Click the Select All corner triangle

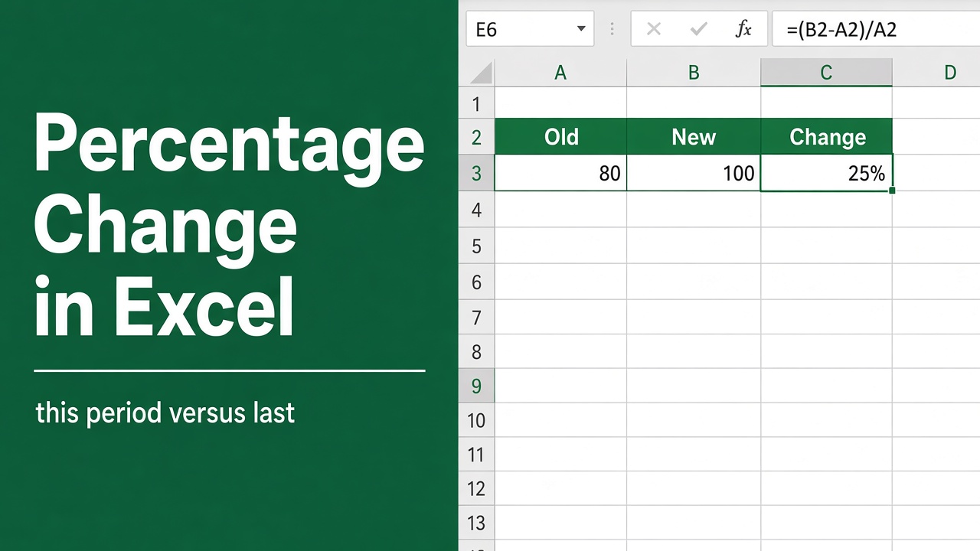tap(480, 73)
